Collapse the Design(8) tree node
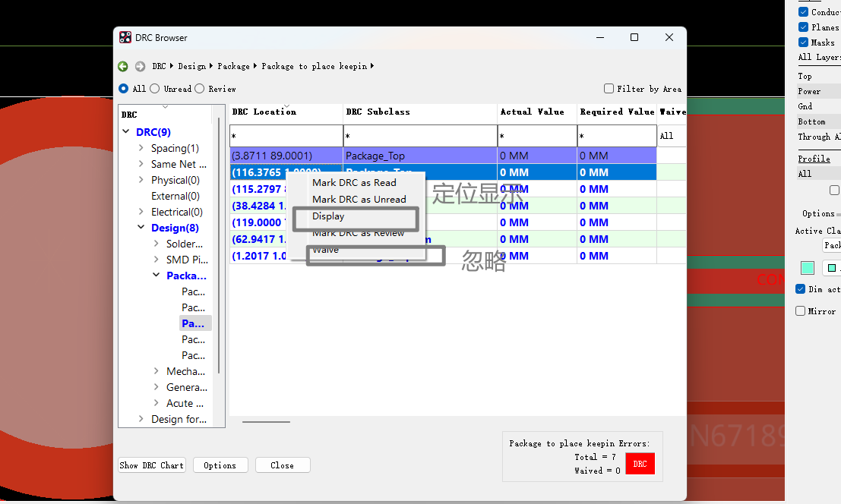Image resolution: width=841 pixels, height=504 pixels. pyautogui.click(x=141, y=227)
